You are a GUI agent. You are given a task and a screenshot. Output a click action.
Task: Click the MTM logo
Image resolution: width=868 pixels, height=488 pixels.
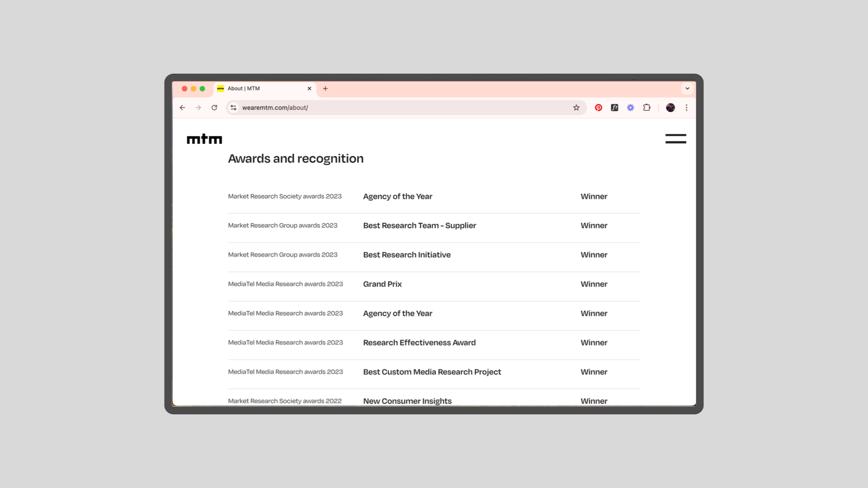click(x=204, y=139)
